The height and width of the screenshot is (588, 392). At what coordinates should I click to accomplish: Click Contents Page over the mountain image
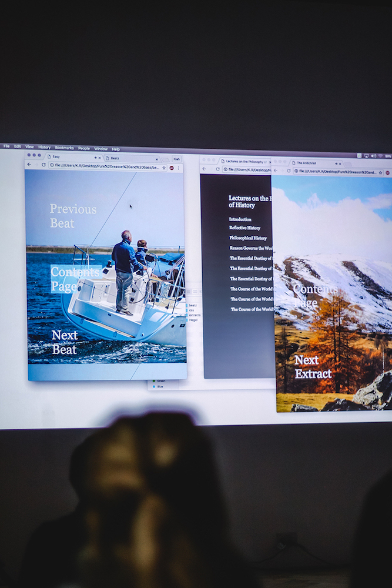[x=315, y=296]
